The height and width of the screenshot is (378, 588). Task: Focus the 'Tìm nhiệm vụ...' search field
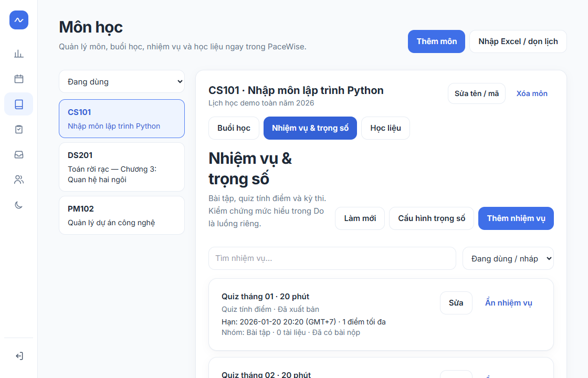coord(332,258)
